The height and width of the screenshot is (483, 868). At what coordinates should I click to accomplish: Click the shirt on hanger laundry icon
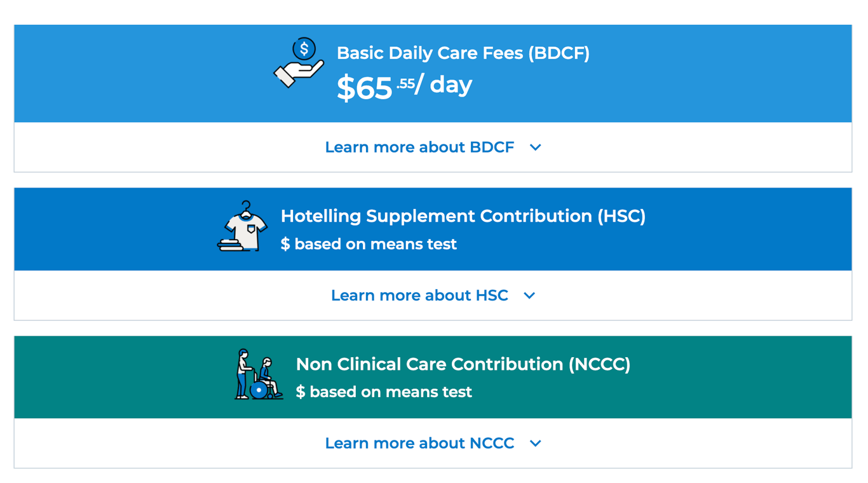243,227
